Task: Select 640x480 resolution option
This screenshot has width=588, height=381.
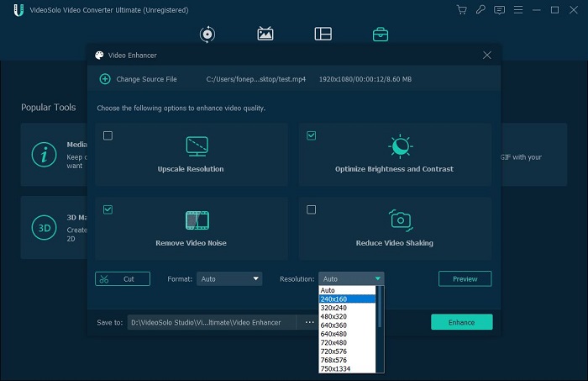Action: tap(347, 334)
